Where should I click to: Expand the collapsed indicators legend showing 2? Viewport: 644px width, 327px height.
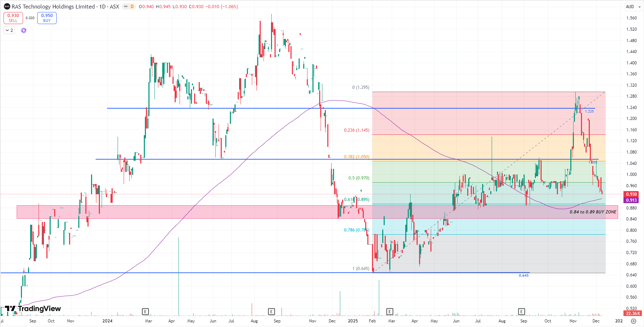click(x=9, y=30)
